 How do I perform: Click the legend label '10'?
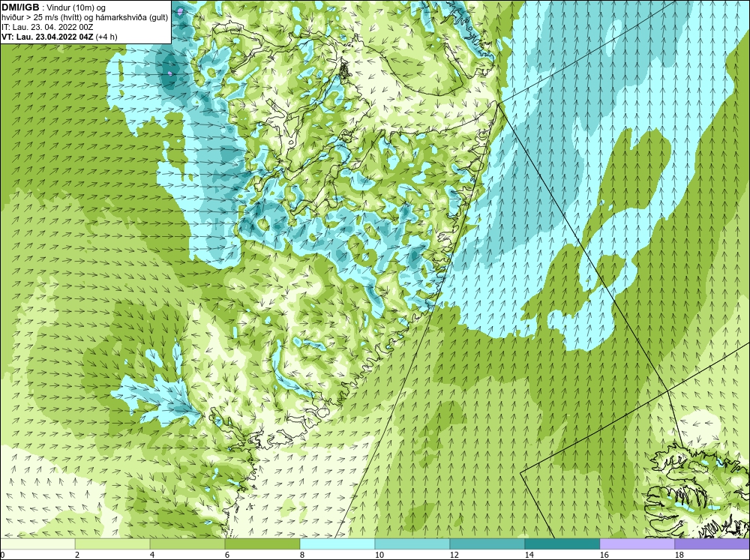[379, 555]
